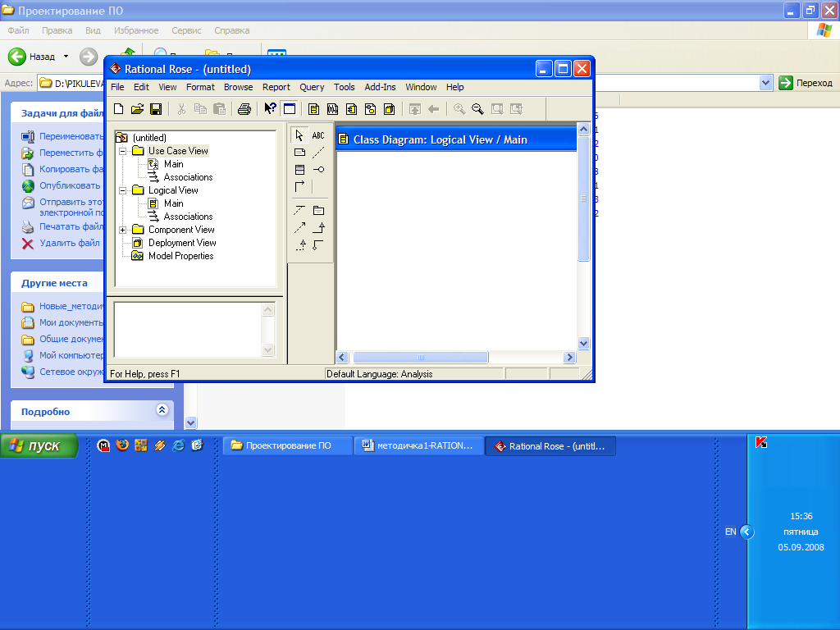Select the Unidirectional Association tool

click(299, 186)
